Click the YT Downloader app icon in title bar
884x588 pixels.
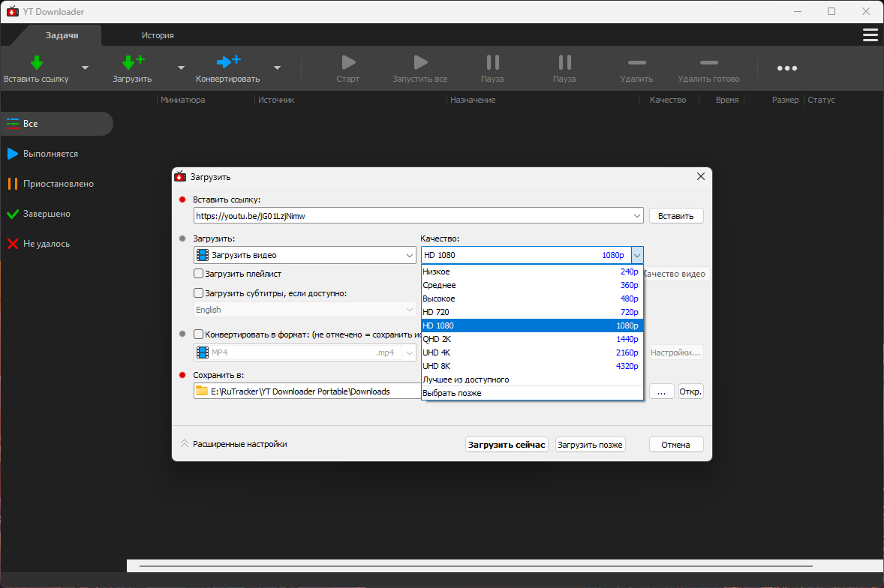(13, 11)
